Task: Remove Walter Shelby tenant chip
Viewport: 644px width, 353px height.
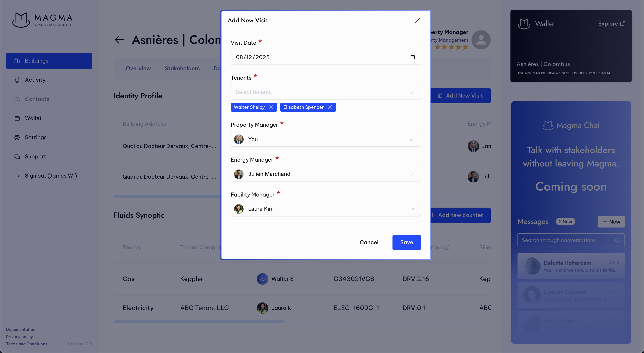Action: click(271, 107)
